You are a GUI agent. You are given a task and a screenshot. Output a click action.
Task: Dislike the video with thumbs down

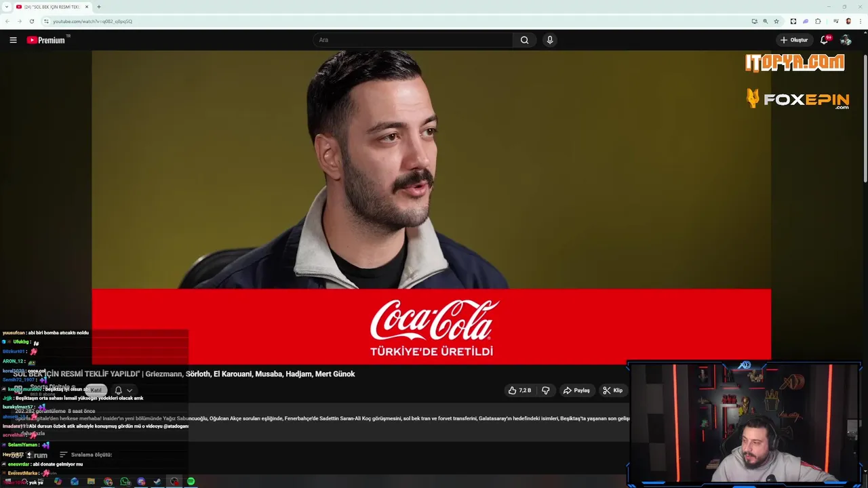click(x=545, y=390)
